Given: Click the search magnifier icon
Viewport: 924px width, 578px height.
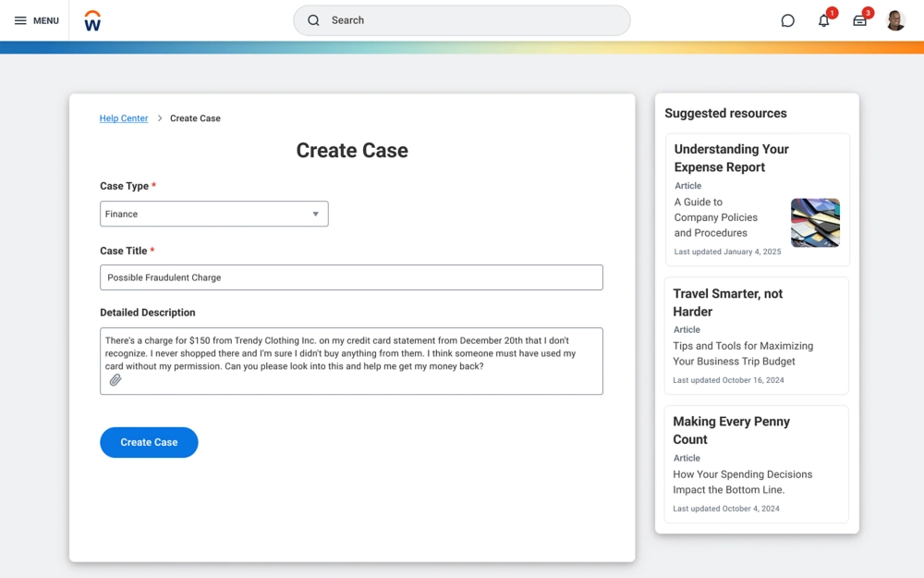Looking at the screenshot, I should click(313, 20).
